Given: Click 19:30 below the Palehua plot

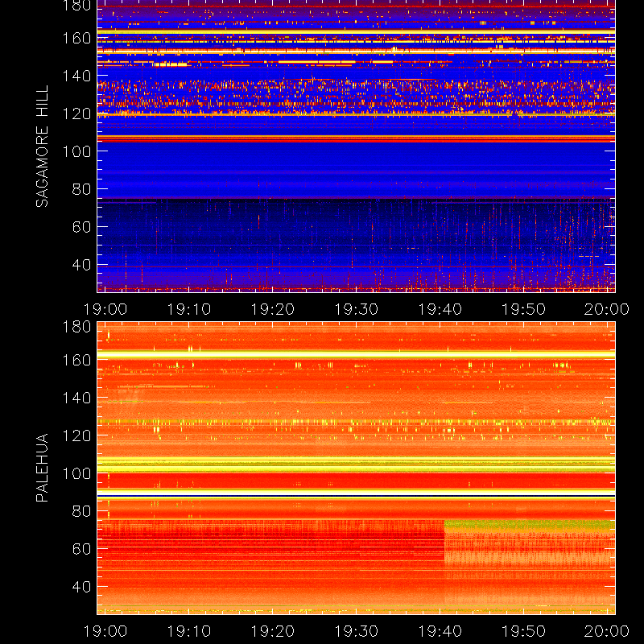Looking at the screenshot, I should coord(356,631).
